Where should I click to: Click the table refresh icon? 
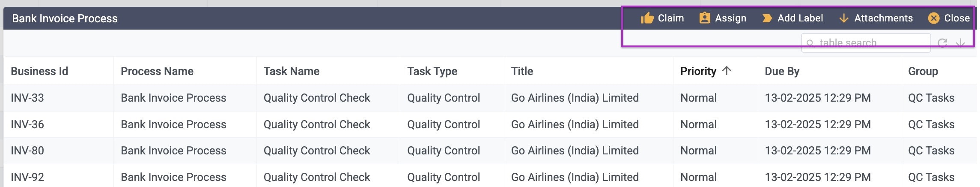coord(942,43)
